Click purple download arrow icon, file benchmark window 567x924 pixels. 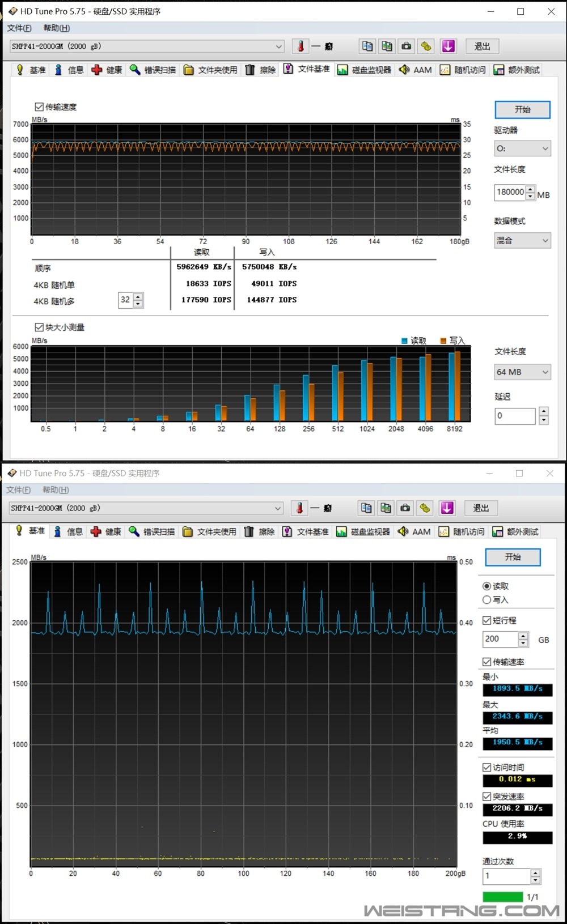[x=448, y=46]
